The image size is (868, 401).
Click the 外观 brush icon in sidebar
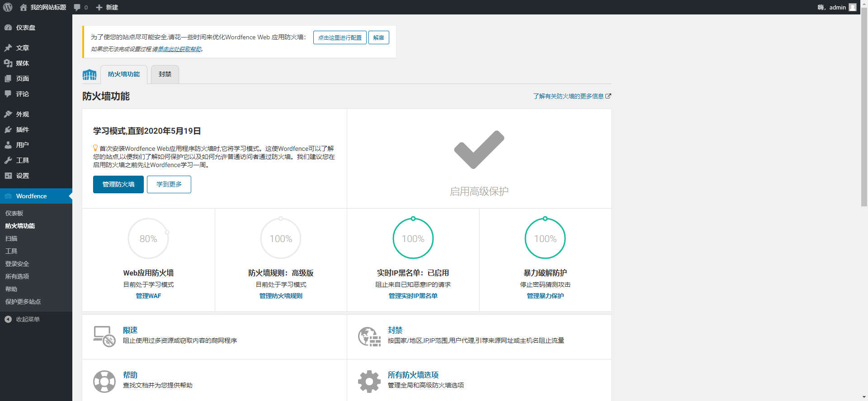8,114
